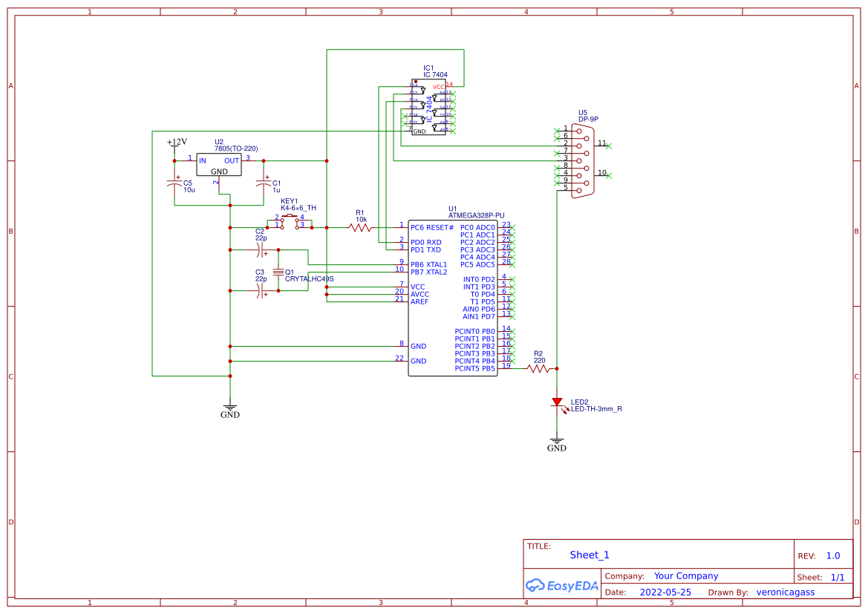Screen dimensions: 868x614
Task: Click the red VCC pin label on IC1
Action: click(x=438, y=87)
